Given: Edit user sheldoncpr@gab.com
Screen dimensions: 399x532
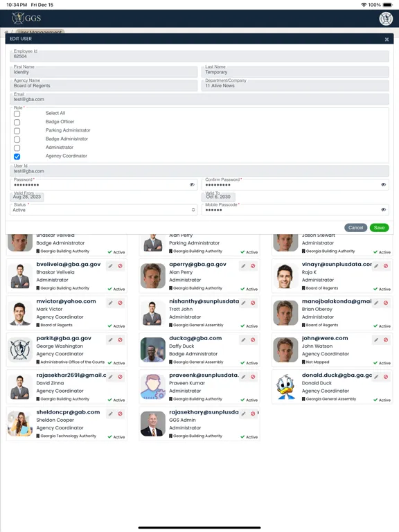Looking at the screenshot, I should tap(111, 414).
